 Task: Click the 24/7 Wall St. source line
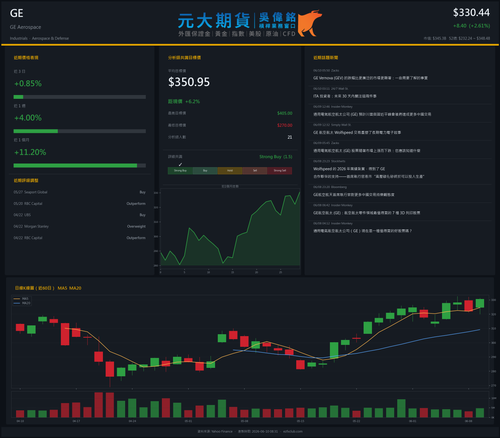(330, 89)
